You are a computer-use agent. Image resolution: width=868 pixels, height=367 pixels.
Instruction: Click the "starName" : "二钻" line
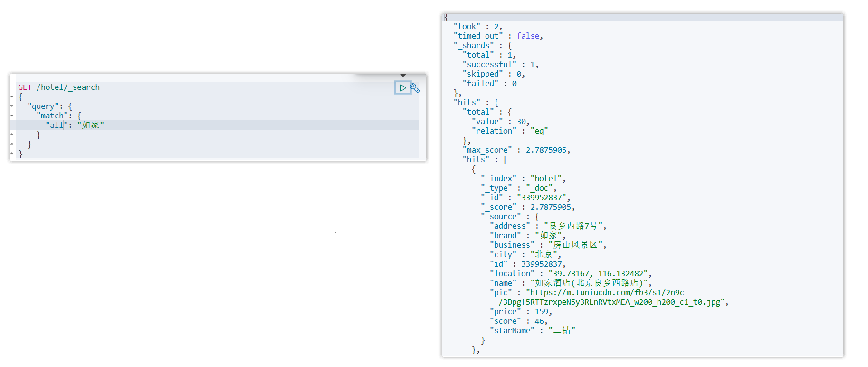[533, 331]
